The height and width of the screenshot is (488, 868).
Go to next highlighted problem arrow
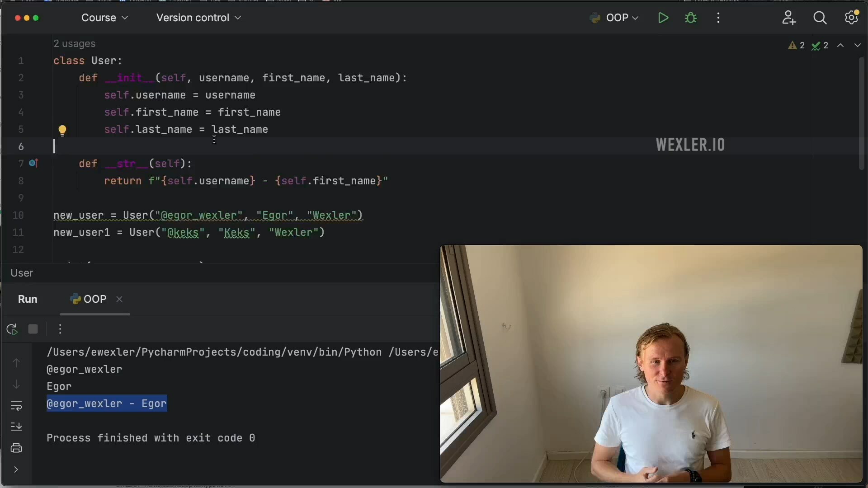(858, 45)
